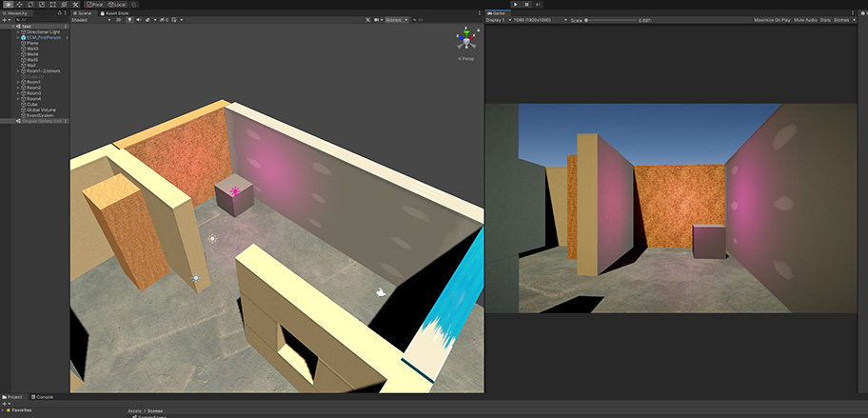Select the Hand (view) tool
This screenshot has width=868, height=418.
pos(9,5)
